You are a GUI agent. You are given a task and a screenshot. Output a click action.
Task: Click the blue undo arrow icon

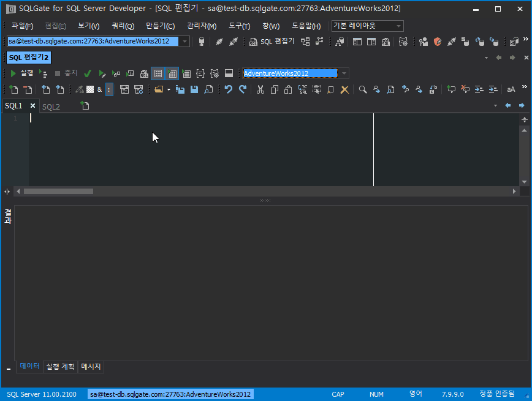coord(229,89)
